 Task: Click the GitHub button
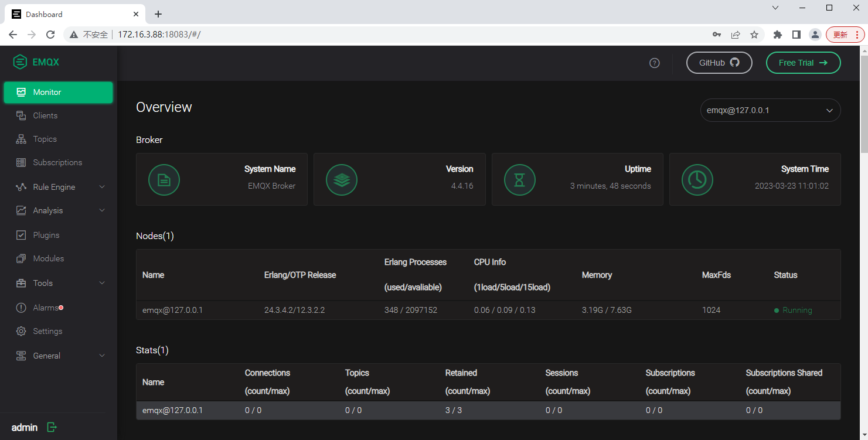coord(719,63)
